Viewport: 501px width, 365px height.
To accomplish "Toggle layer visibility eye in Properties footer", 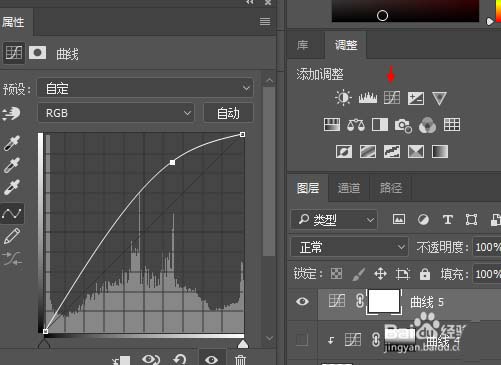I will pyautogui.click(x=211, y=360).
